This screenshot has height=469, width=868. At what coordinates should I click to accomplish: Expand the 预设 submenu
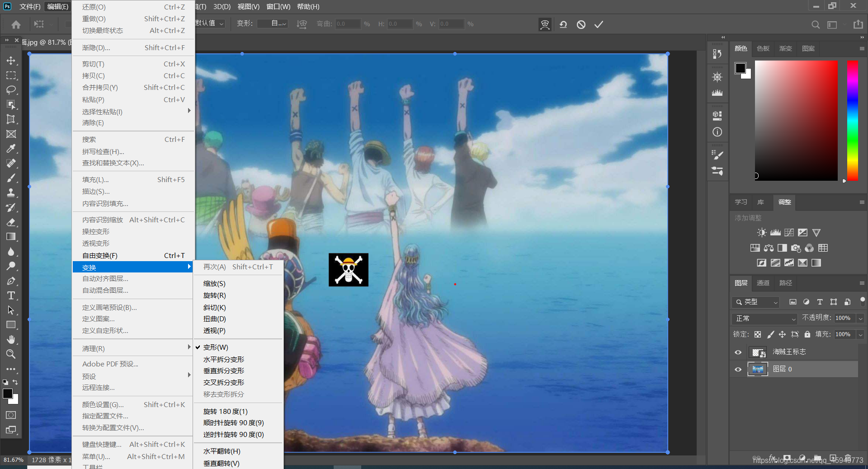pyautogui.click(x=134, y=376)
